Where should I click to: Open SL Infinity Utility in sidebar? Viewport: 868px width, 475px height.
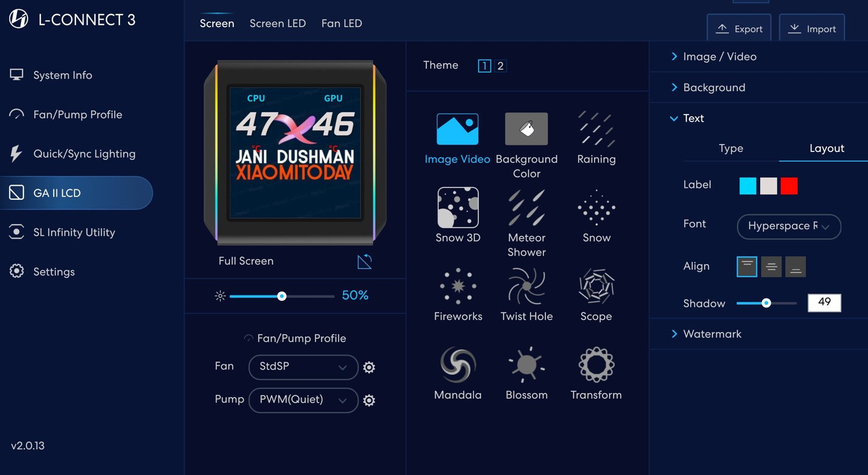tap(74, 232)
